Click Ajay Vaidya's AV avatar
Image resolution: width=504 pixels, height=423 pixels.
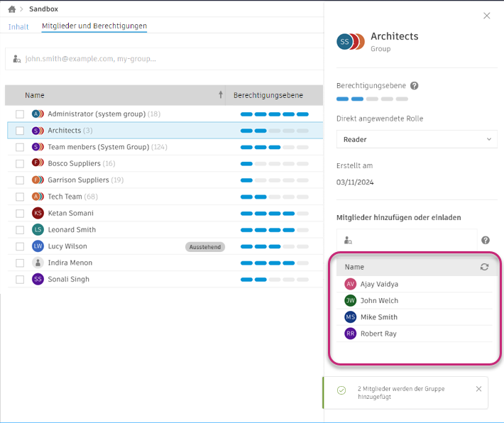point(350,284)
